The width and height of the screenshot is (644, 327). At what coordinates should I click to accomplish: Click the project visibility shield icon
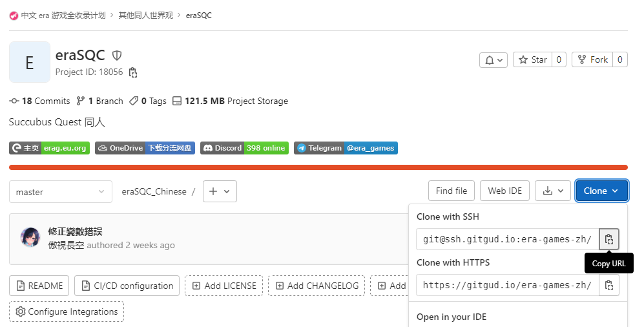coord(117,55)
